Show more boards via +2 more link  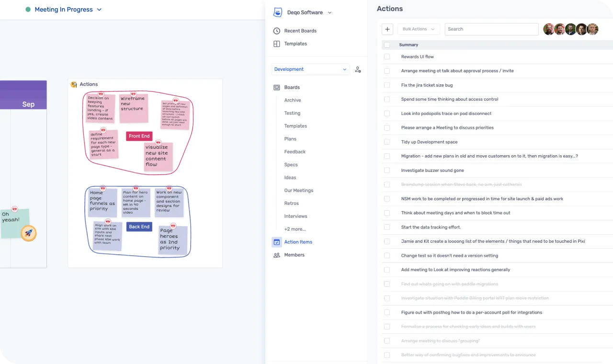pyautogui.click(x=295, y=229)
